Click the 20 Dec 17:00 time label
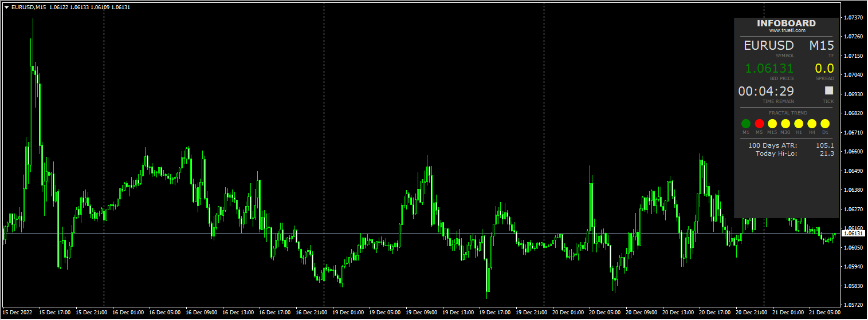The height and width of the screenshot is (320, 868). 715,313
